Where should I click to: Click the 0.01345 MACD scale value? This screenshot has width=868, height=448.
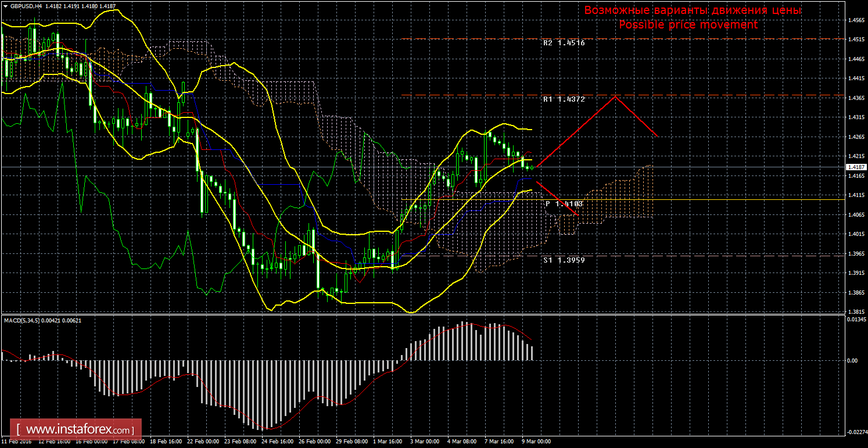(854, 320)
